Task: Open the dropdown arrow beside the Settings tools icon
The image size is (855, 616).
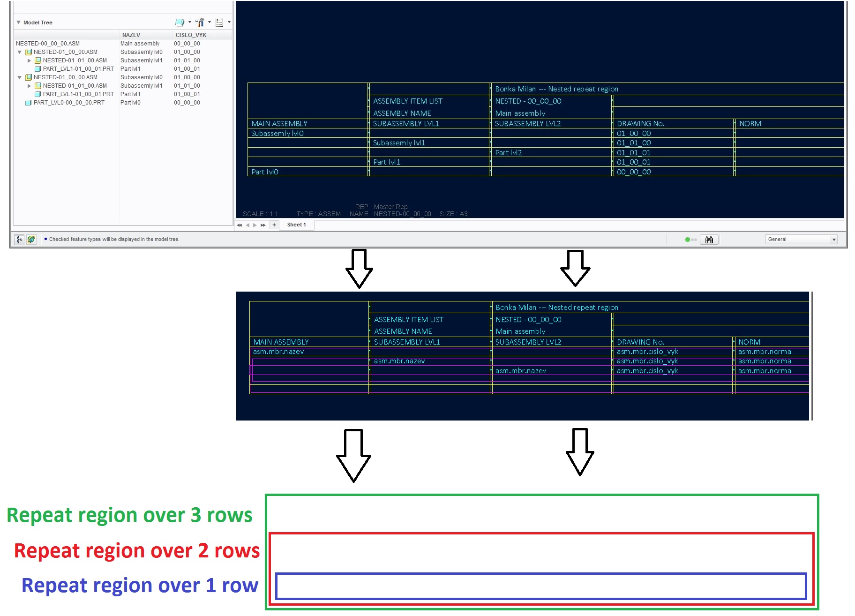Action: pyautogui.click(x=210, y=22)
